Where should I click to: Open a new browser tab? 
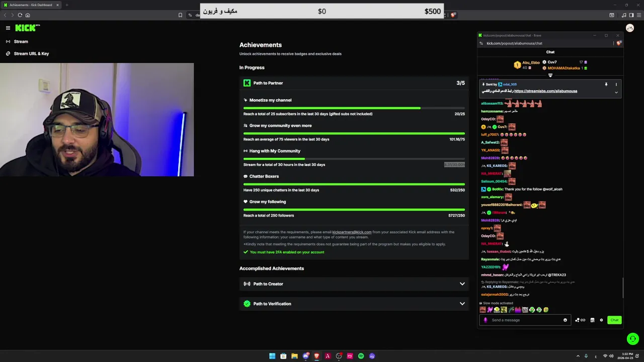66,5
